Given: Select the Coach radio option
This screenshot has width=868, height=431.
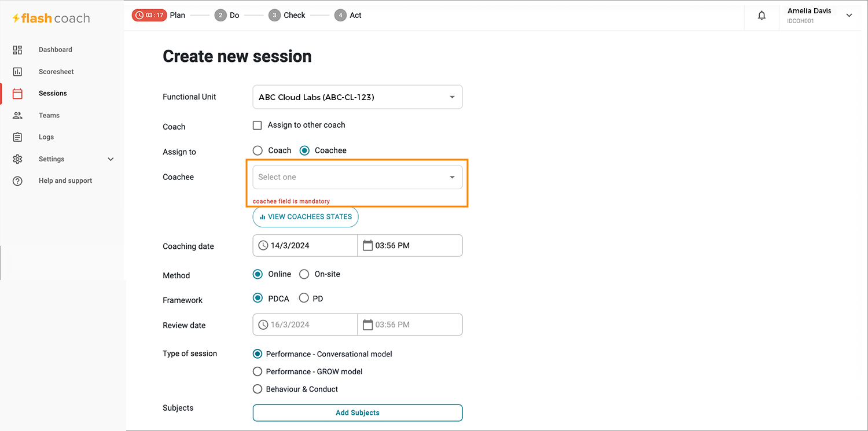Looking at the screenshot, I should coord(258,150).
